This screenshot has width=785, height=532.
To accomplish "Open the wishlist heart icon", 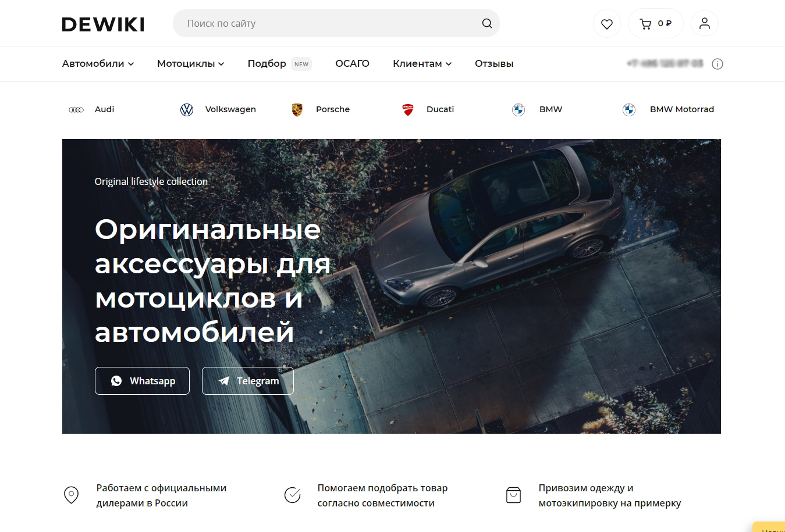I will 606,24.
